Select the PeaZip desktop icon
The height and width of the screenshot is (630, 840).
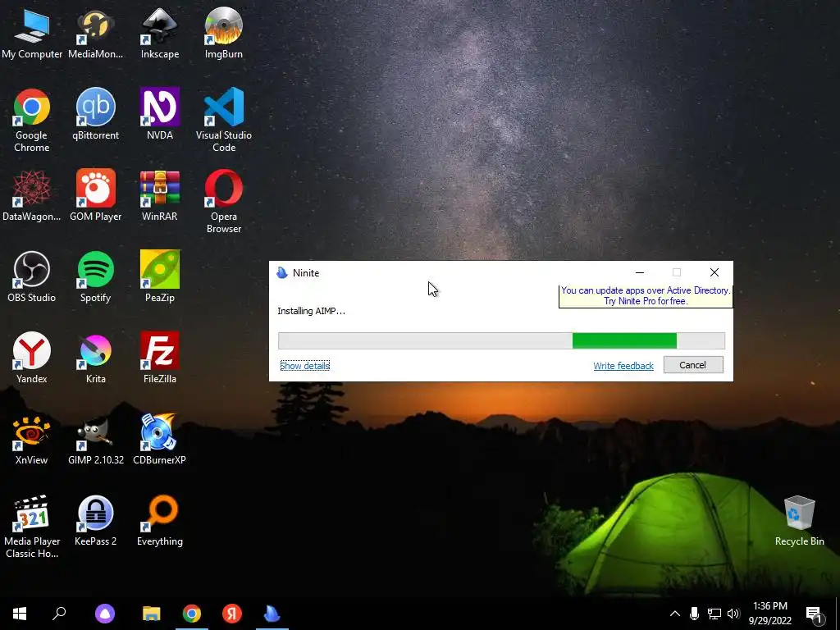pos(160,276)
